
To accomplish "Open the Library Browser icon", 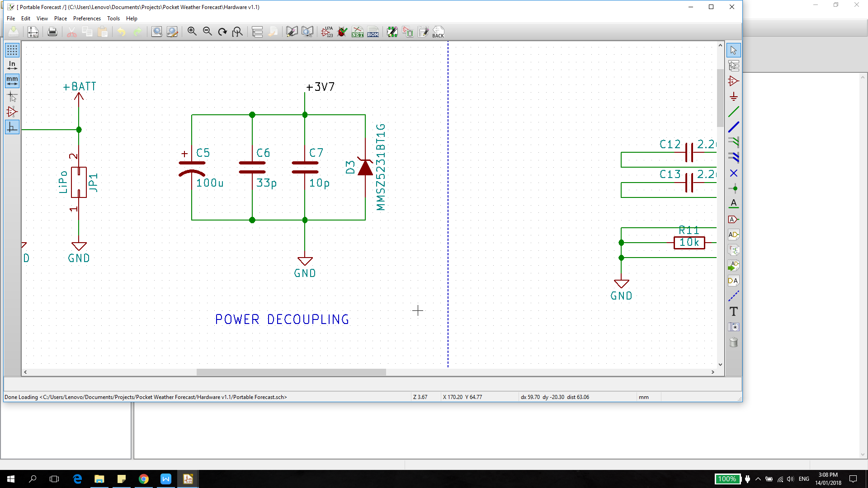I will (307, 32).
